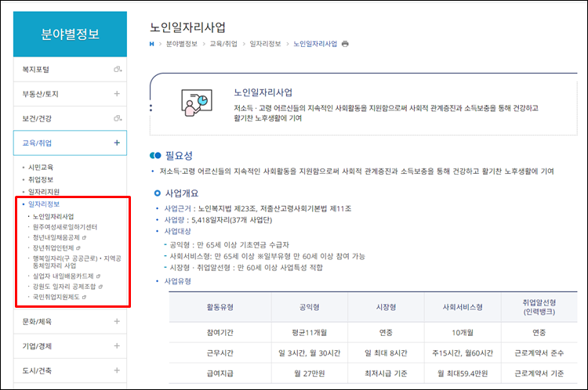Expand 도시/건축 plus sign
Screen dimensions: 588x390
pyautogui.click(x=117, y=370)
